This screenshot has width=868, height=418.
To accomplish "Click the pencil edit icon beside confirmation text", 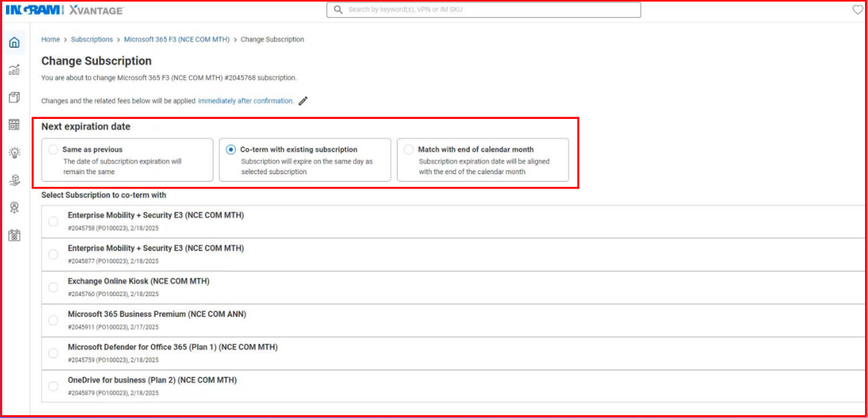I will [x=303, y=101].
